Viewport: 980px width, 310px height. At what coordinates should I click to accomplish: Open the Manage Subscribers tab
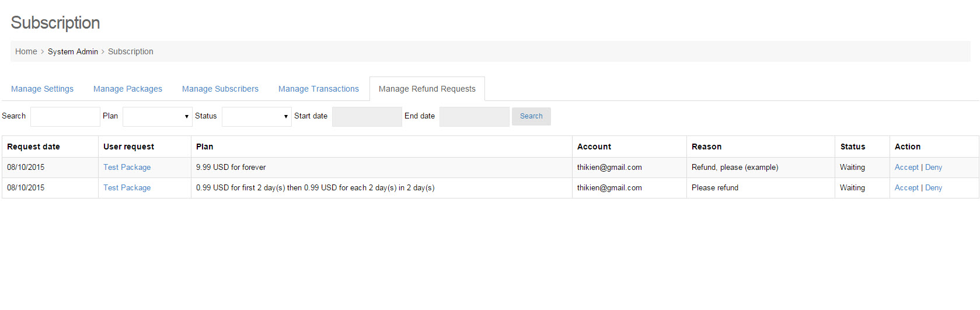pos(220,89)
